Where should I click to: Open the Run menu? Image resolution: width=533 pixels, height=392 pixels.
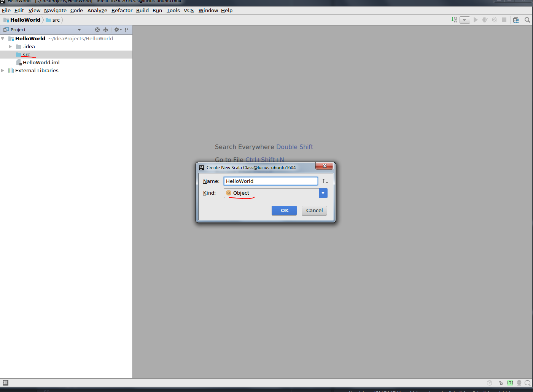(157, 11)
